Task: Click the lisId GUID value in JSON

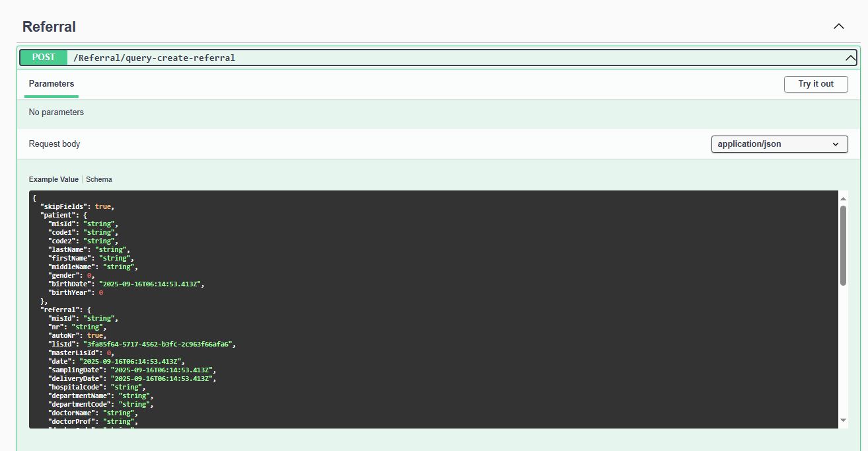Action: [x=157, y=344]
